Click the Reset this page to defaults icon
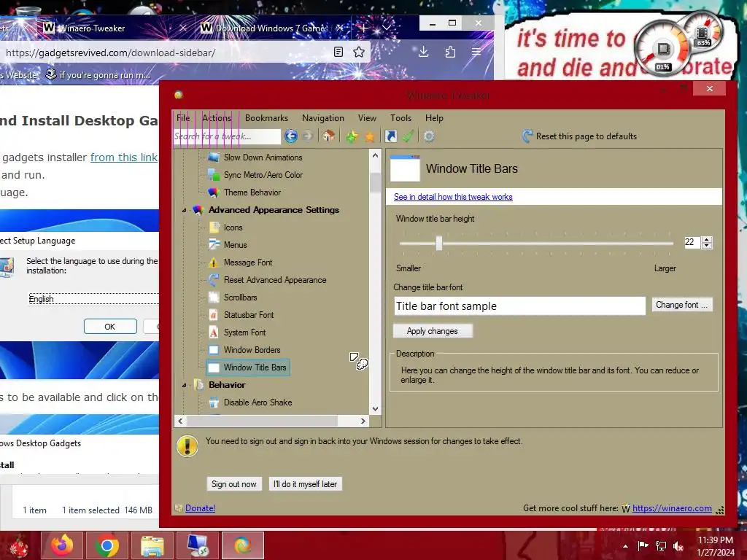Image resolution: width=747 pixels, height=560 pixels. tap(527, 136)
